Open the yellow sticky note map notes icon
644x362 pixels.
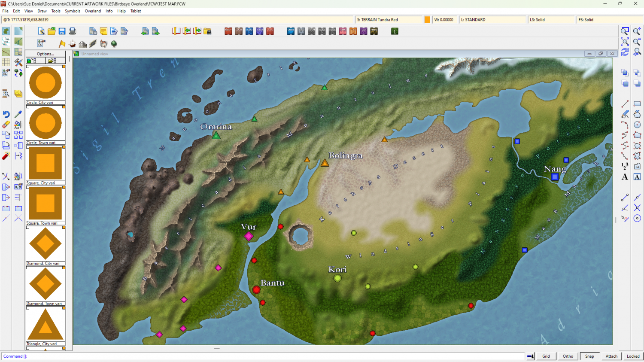pos(103,31)
